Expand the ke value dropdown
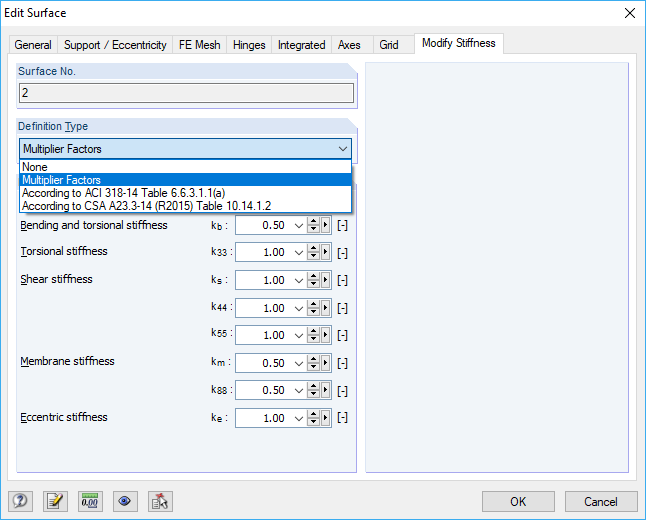Image resolution: width=646 pixels, height=520 pixels. [299, 418]
